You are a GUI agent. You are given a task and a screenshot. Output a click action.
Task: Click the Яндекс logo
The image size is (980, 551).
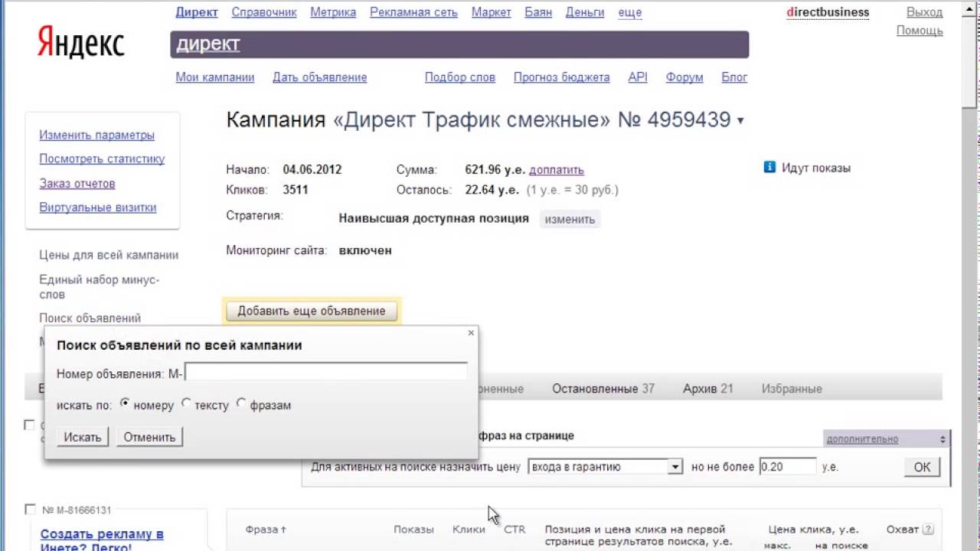pos(80,43)
